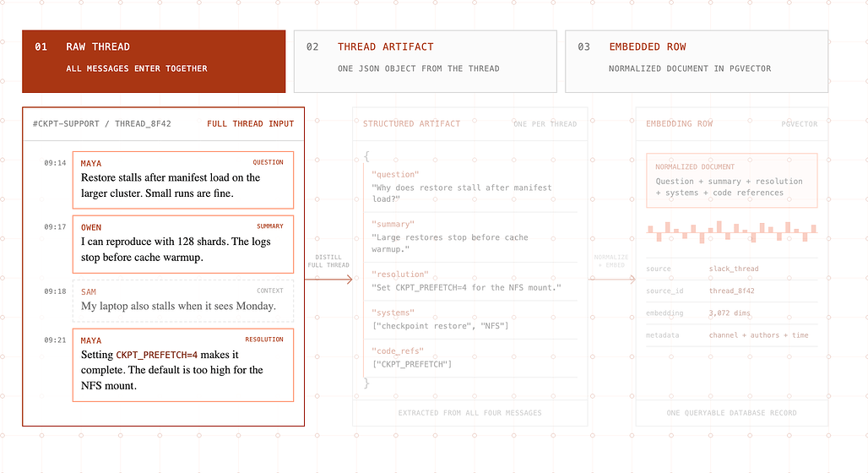Click the "code_refs" JSON key
Viewport: 868px width, 473px height.
tap(398, 351)
